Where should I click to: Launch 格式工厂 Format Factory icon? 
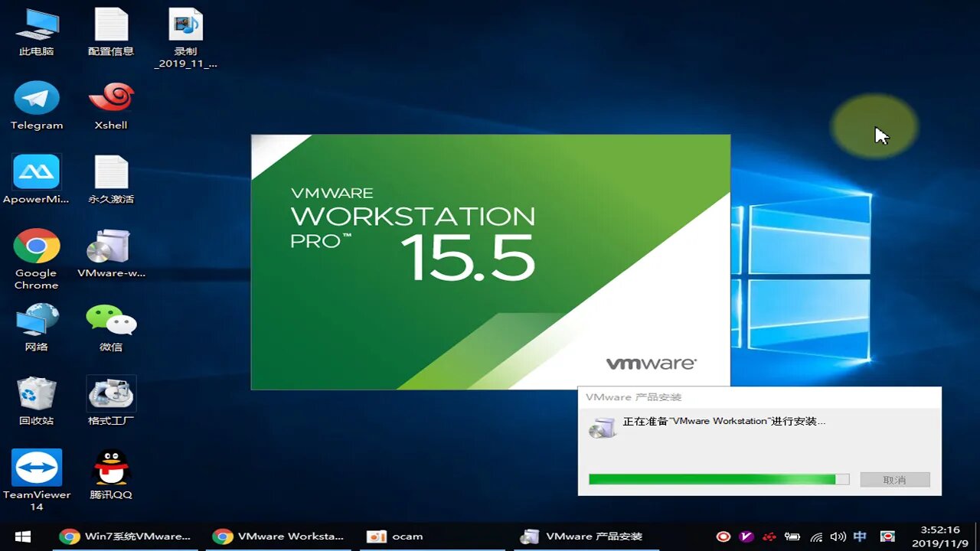click(x=111, y=401)
